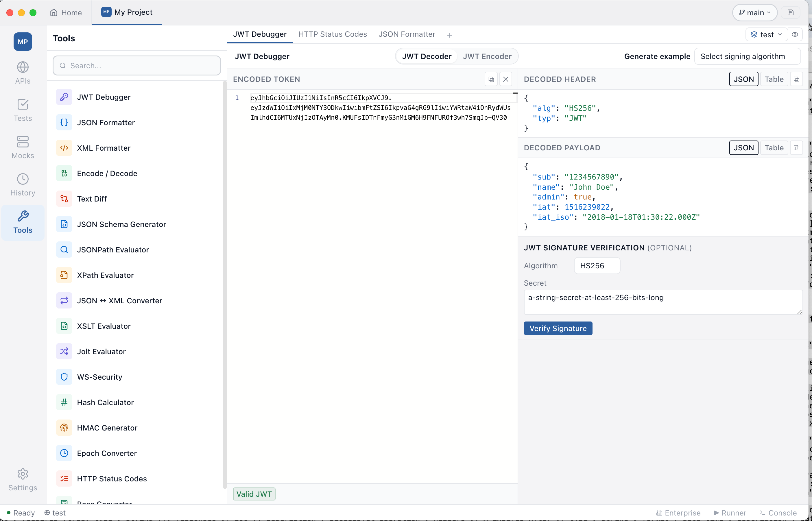
Task: Copy the decoded header
Action: 796,79
